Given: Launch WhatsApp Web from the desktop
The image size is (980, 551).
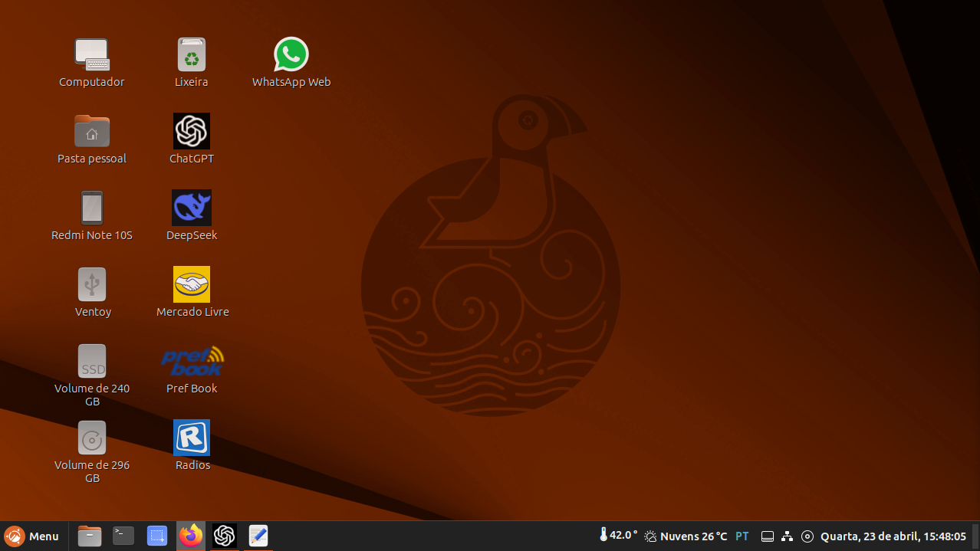Looking at the screenshot, I should pos(291,54).
